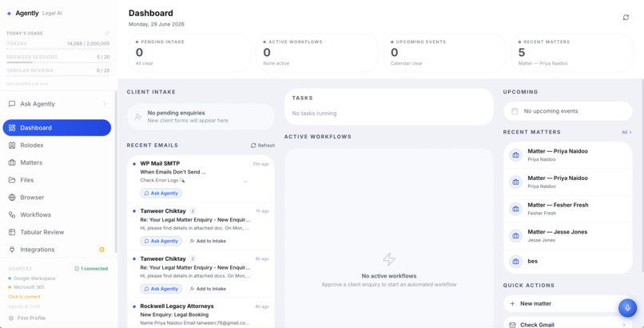
Task: Add the 7h ago Tanweer email to Intake
Action: pos(208,241)
